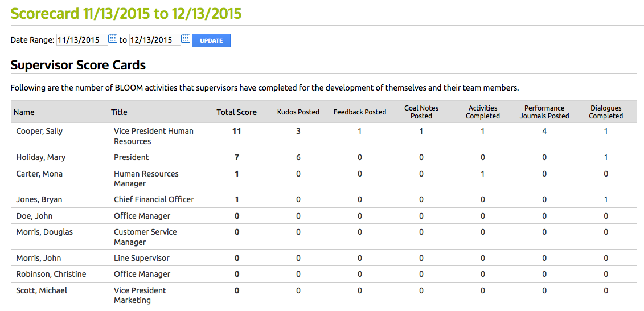Click Sally Cooper's total score 11
The image size is (644, 311).
(x=236, y=132)
